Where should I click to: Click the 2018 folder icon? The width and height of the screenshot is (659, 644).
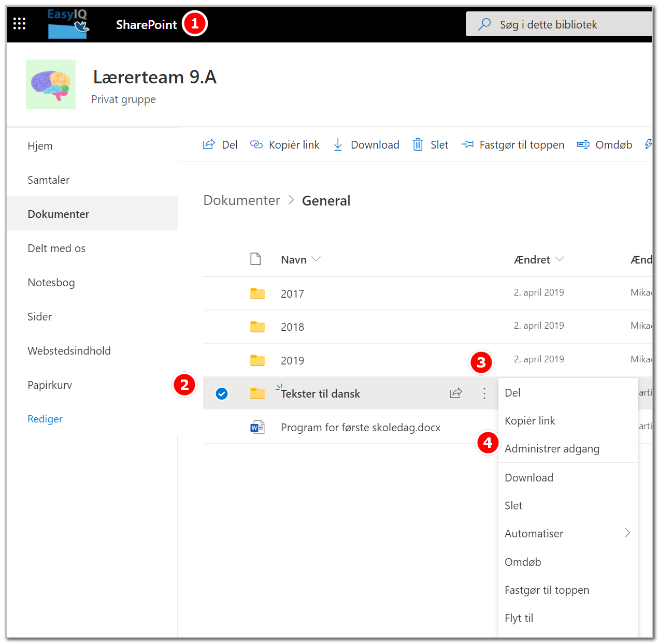pos(257,327)
